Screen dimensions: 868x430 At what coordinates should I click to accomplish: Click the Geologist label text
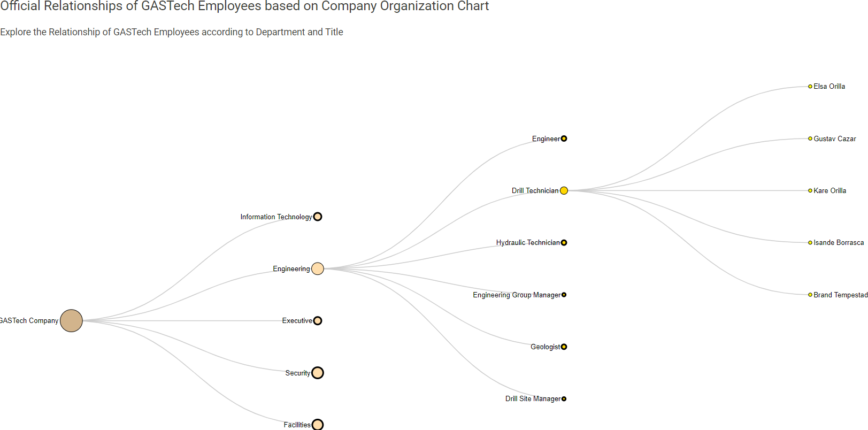[545, 347]
